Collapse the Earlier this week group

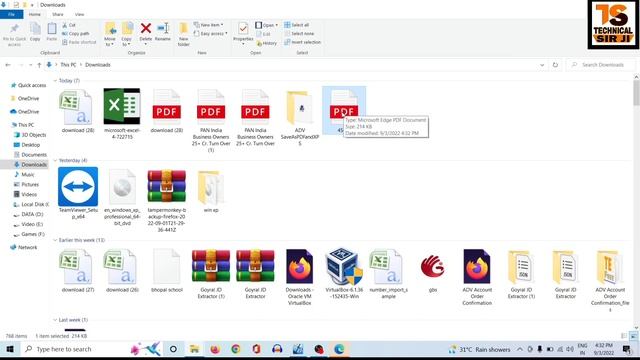(x=55, y=240)
